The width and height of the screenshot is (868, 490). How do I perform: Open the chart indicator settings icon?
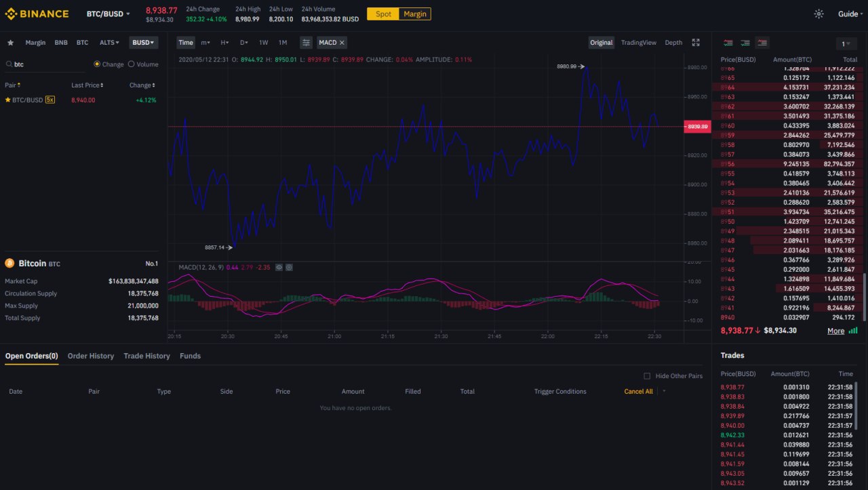point(307,43)
